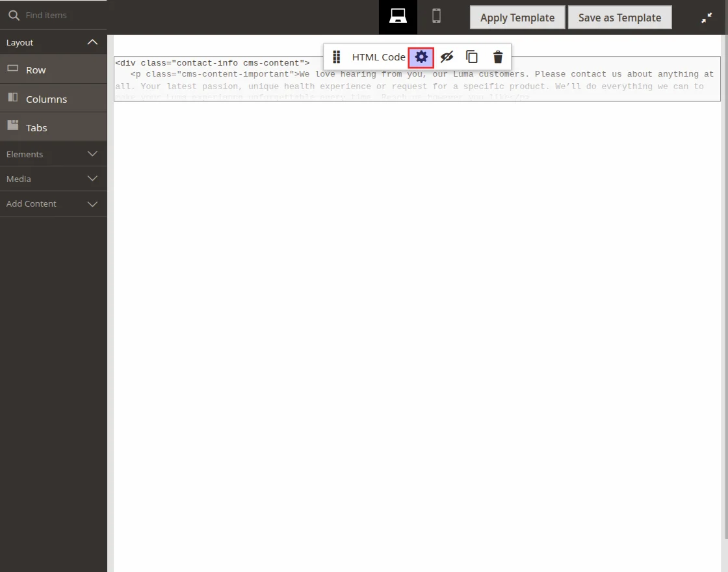
Task: Expand the Media section
Action: click(x=92, y=179)
